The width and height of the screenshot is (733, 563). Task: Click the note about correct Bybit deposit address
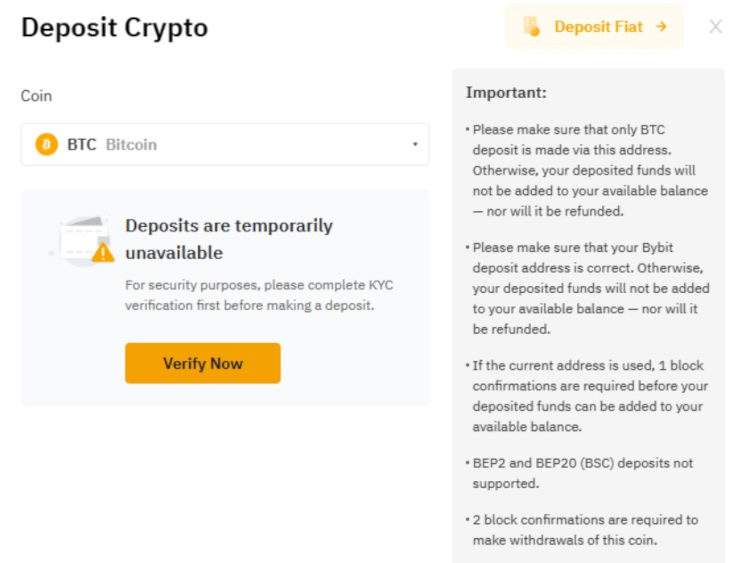[x=588, y=286]
